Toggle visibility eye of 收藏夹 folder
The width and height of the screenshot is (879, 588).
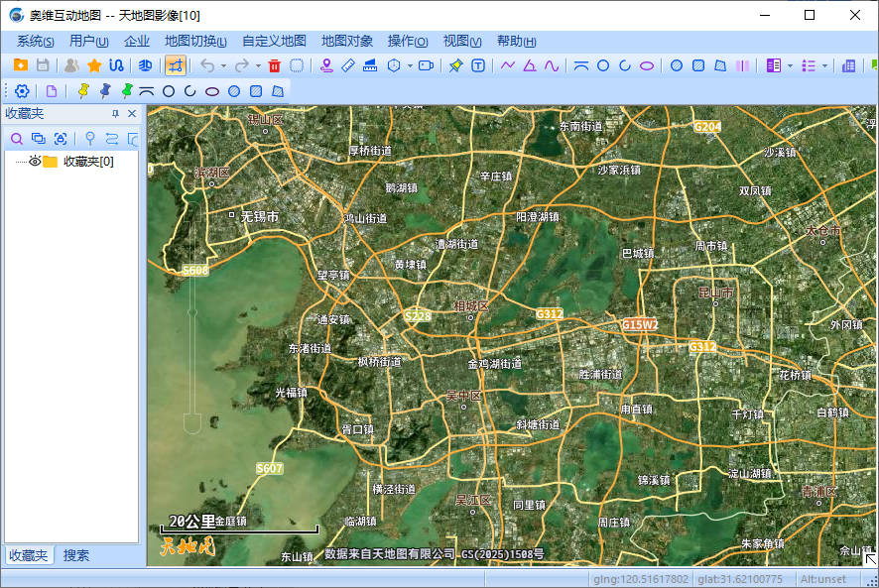click(x=34, y=162)
